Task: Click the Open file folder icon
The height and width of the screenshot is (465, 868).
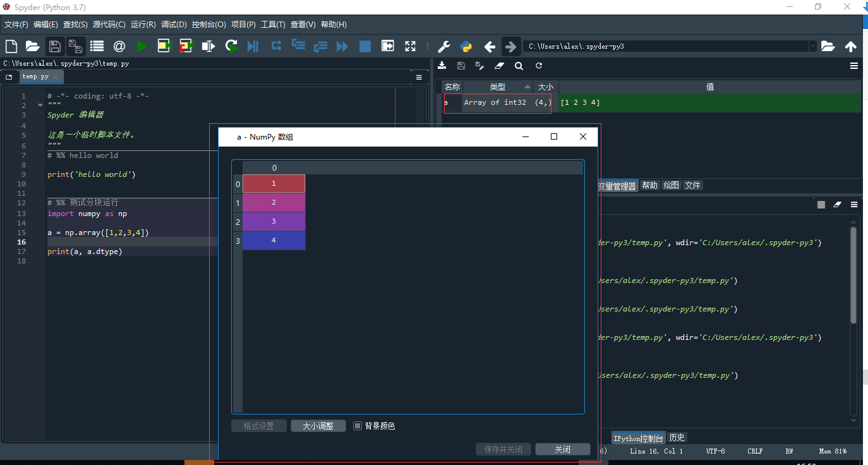Action: pyautogui.click(x=32, y=46)
